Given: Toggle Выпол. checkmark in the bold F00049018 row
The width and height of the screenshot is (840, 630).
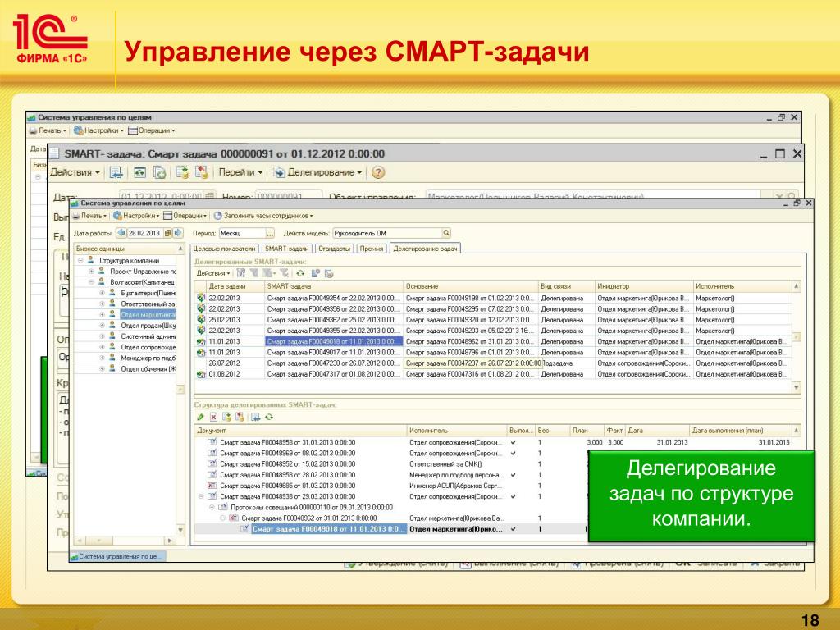Looking at the screenshot, I should 514,529.
